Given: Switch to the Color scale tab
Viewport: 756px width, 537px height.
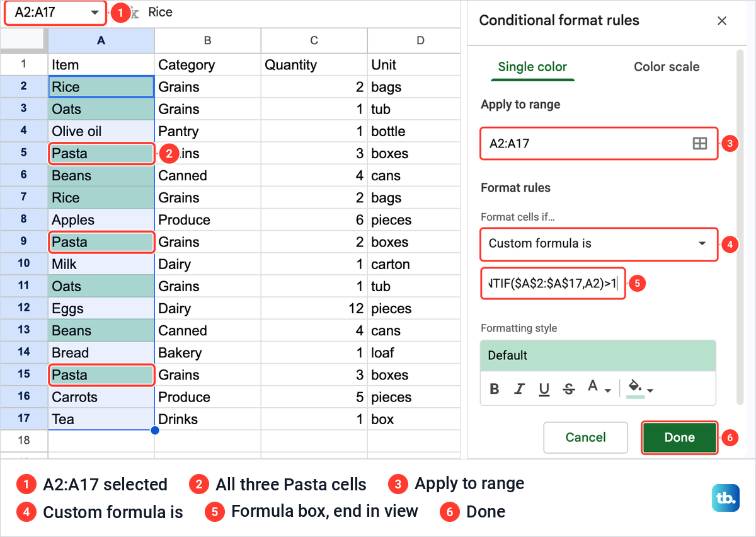Looking at the screenshot, I should [x=667, y=67].
